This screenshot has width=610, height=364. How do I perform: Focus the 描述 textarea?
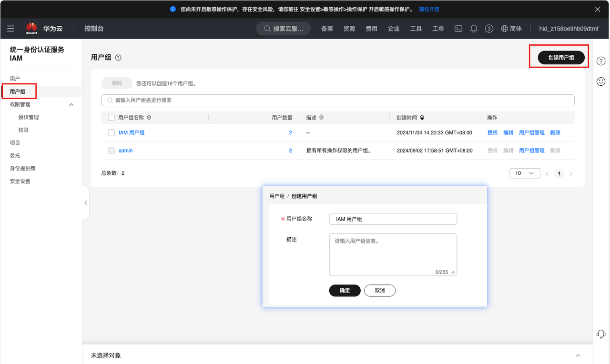pyautogui.click(x=393, y=254)
